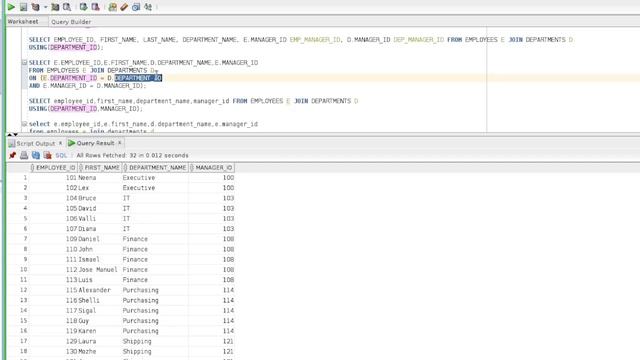
Task: Select the cell with first name Lex
Action: click(100, 188)
